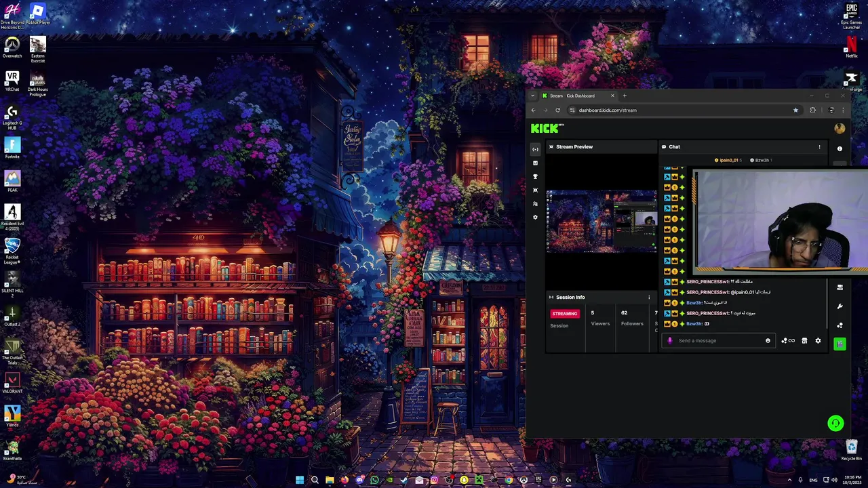The height and width of the screenshot is (488, 868).
Task: Open Discord from the taskbar
Action: (x=359, y=480)
